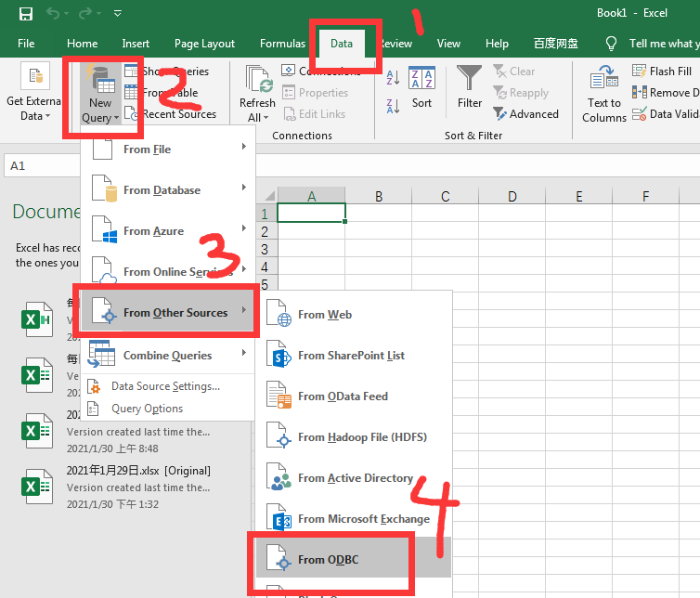Open the Page Layout tab
700x598 pixels.
(x=204, y=44)
